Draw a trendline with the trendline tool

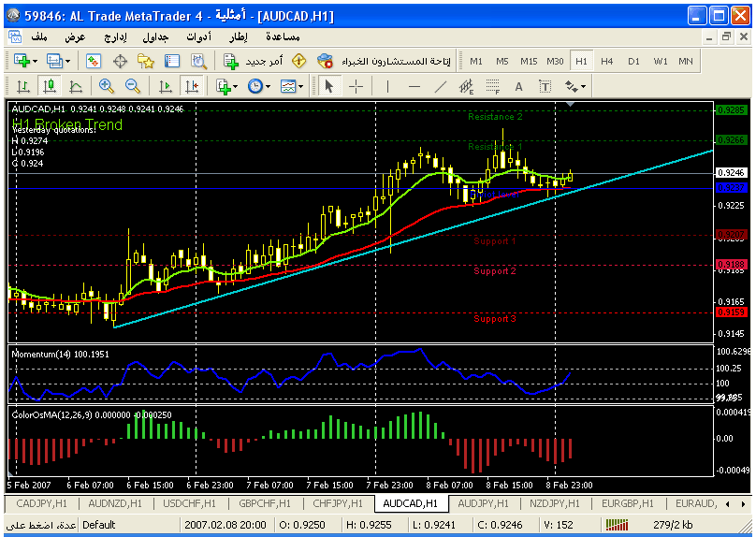click(x=441, y=86)
